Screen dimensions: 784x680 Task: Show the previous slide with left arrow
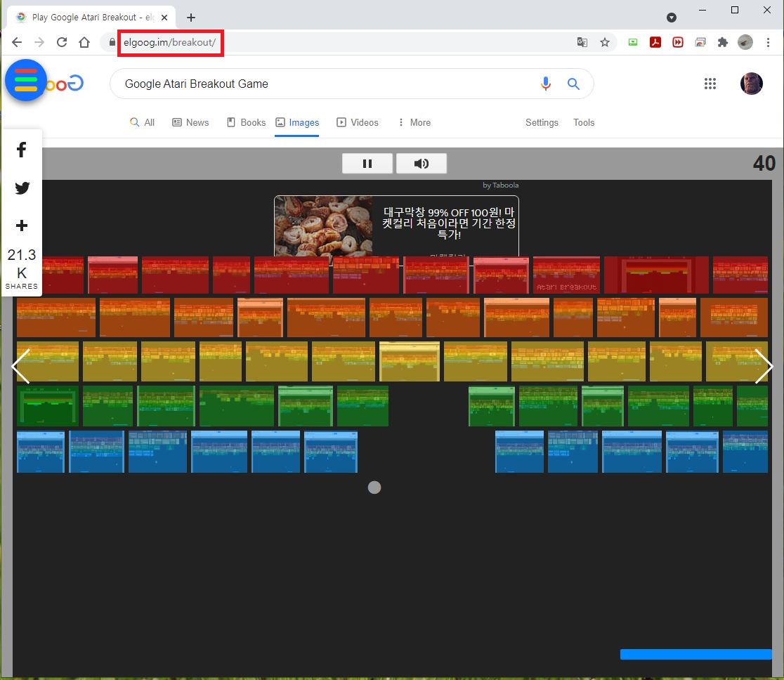[21, 366]
